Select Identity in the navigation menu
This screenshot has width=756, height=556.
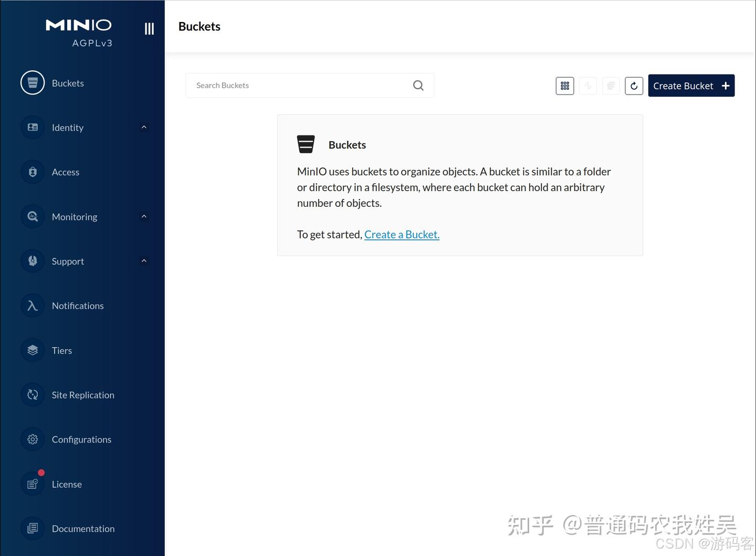pos(67,127)
